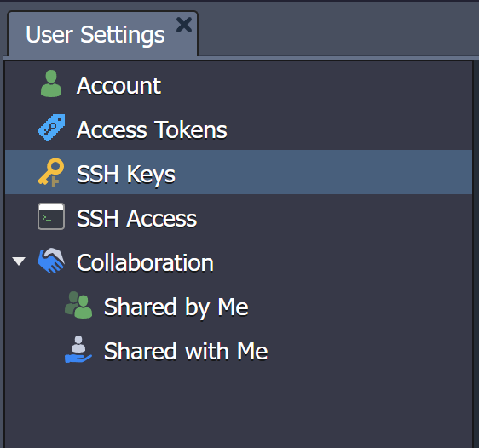Click the Collaboration handshake icon
Viewport: 479px width, 448px height.
click(51, 261)
